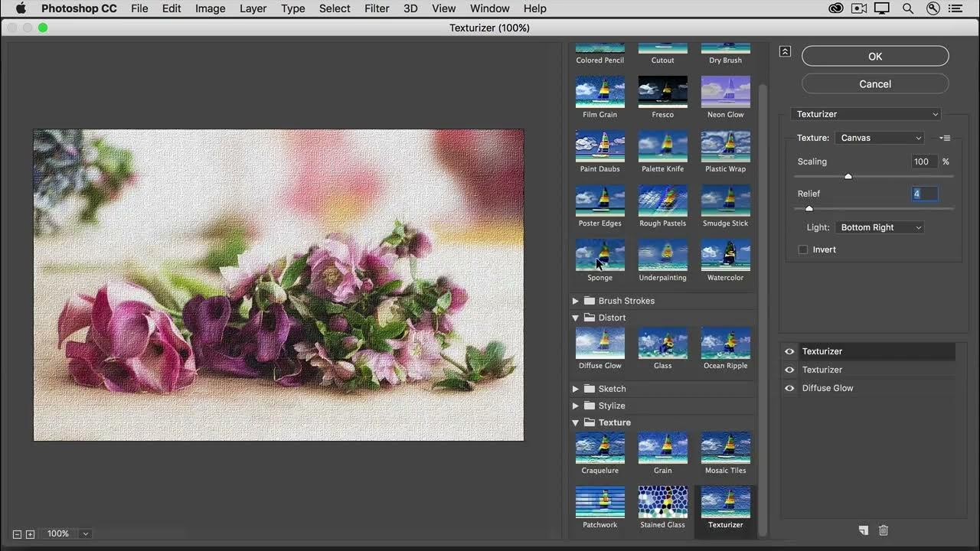Apply the Stained Glass filter
The image size is (980, 551).
point(662,502)
